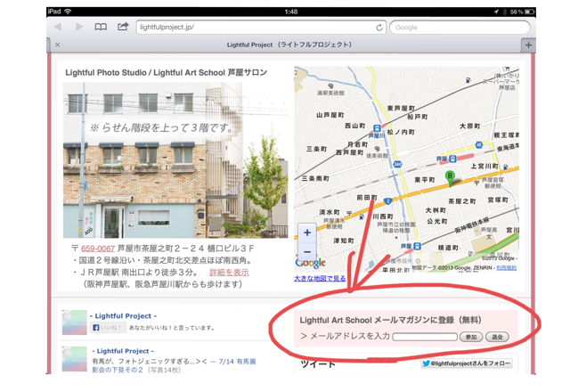570x392 pixels.
Task: Close the Lightful Project tab
Action: (x=57, y=45)
